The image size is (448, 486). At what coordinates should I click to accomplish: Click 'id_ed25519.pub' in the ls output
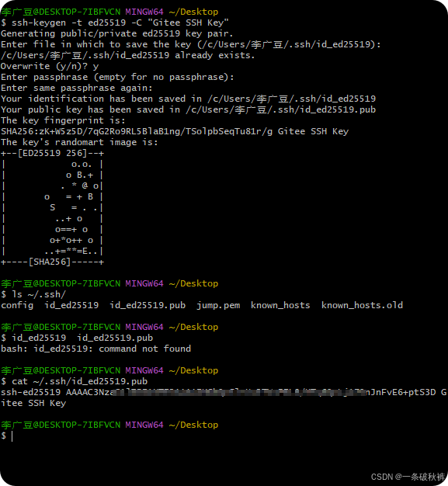point(148,305)
